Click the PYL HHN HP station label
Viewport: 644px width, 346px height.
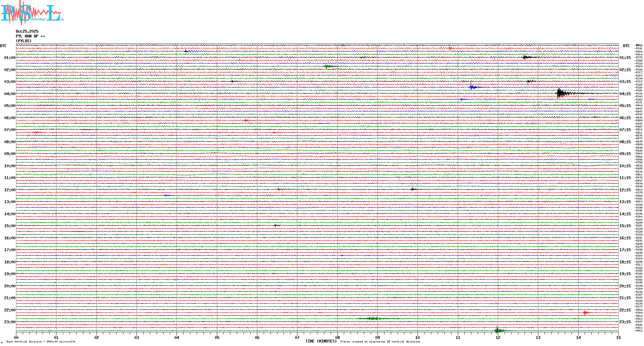[30, 36]
